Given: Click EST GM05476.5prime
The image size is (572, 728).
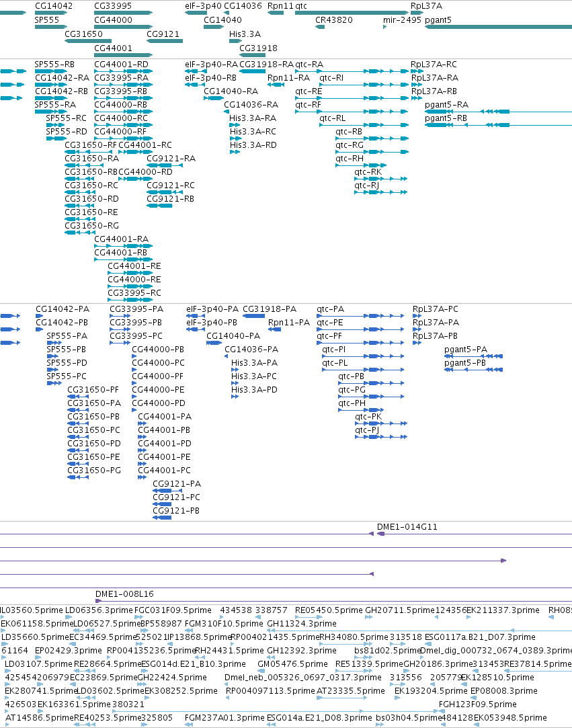Looking at the screenshot, I should point(292,664).
